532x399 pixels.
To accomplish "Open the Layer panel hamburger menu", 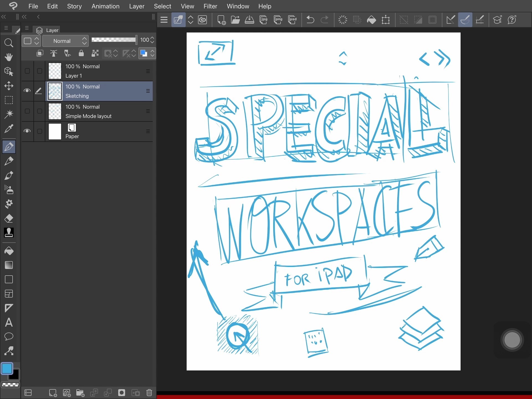I will click(27, 28).
